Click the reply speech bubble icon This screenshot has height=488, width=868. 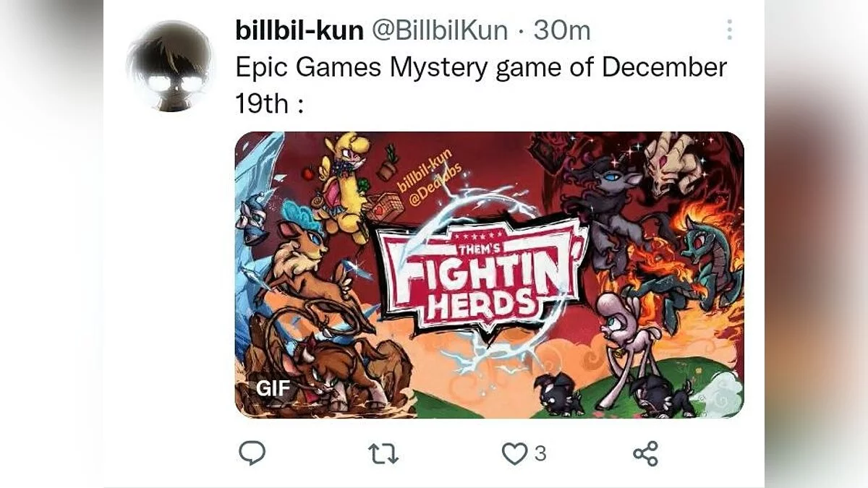pos(252,453)
